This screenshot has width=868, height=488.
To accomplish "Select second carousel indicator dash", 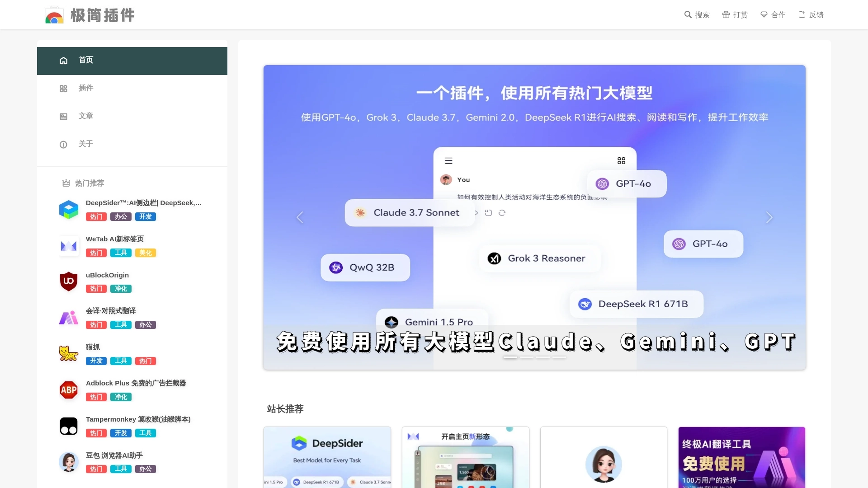I will tap(527, 357).
